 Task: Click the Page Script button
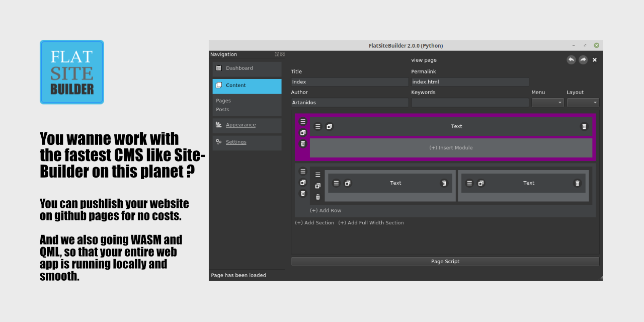coord(445,262)
